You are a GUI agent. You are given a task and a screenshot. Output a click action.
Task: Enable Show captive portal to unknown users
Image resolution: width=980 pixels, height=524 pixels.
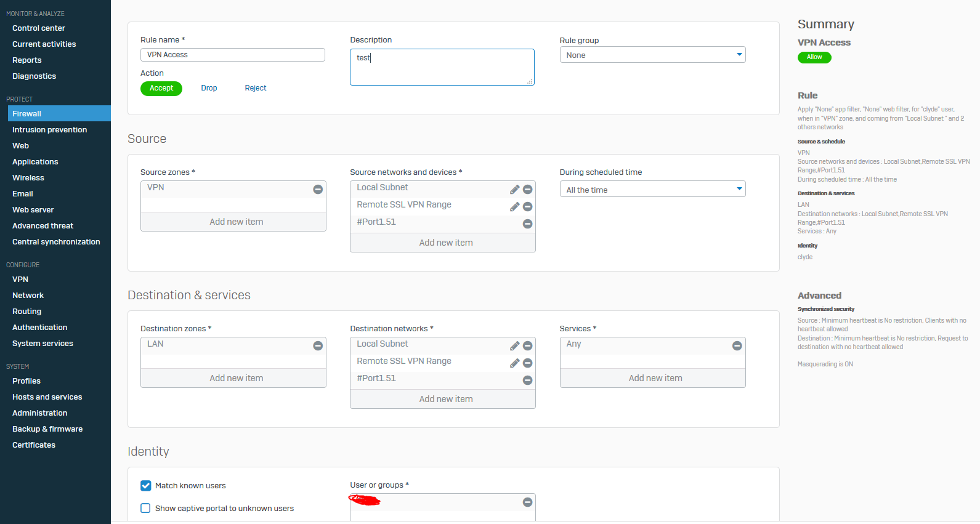[x=146, y=509]
